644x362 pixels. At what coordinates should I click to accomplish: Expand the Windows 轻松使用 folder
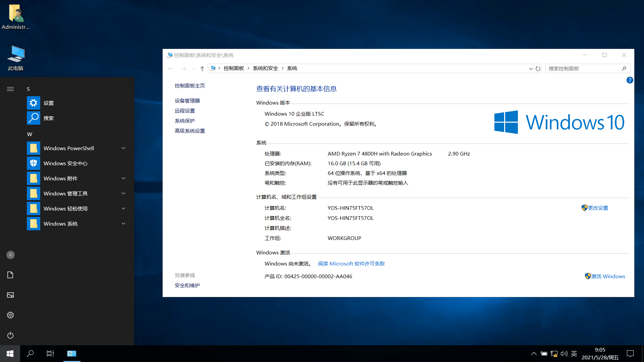123,208
